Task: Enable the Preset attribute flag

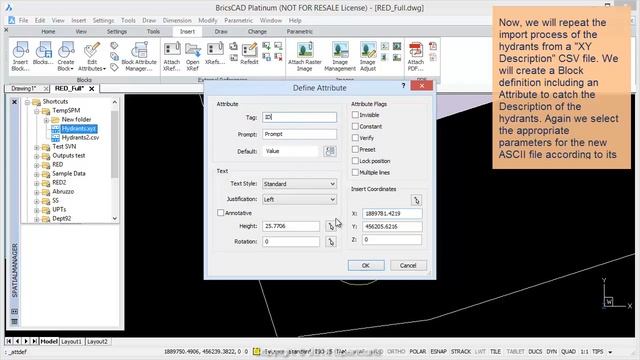Action: 355,149
